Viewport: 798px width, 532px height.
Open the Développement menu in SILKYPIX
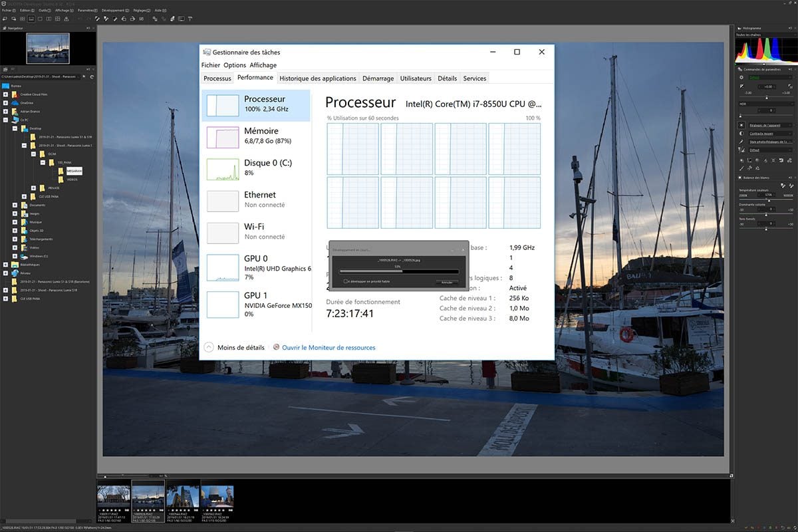[117, 11]
